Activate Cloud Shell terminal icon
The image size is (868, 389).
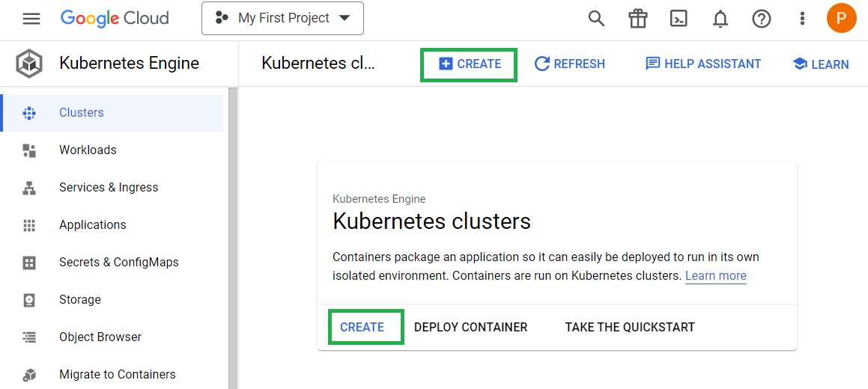pyautogui.click(x=679, y=19)
